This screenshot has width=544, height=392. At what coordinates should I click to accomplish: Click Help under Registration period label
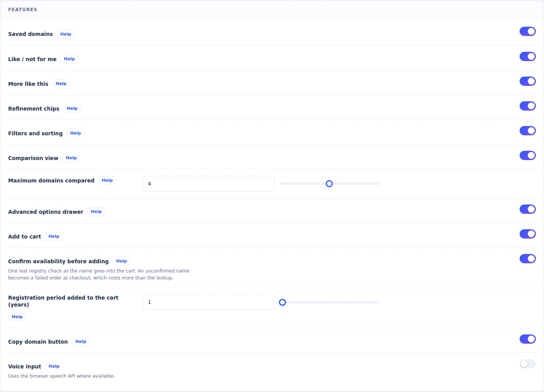17,317
